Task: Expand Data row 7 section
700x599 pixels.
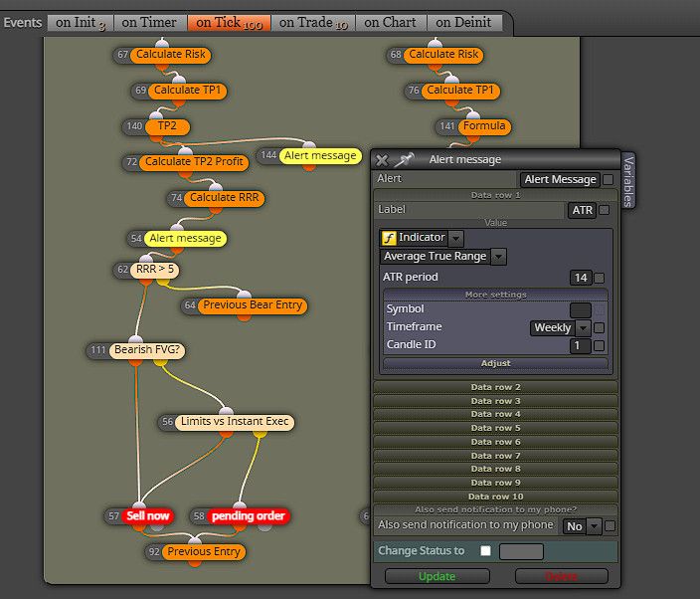Action: pos(495,456)
